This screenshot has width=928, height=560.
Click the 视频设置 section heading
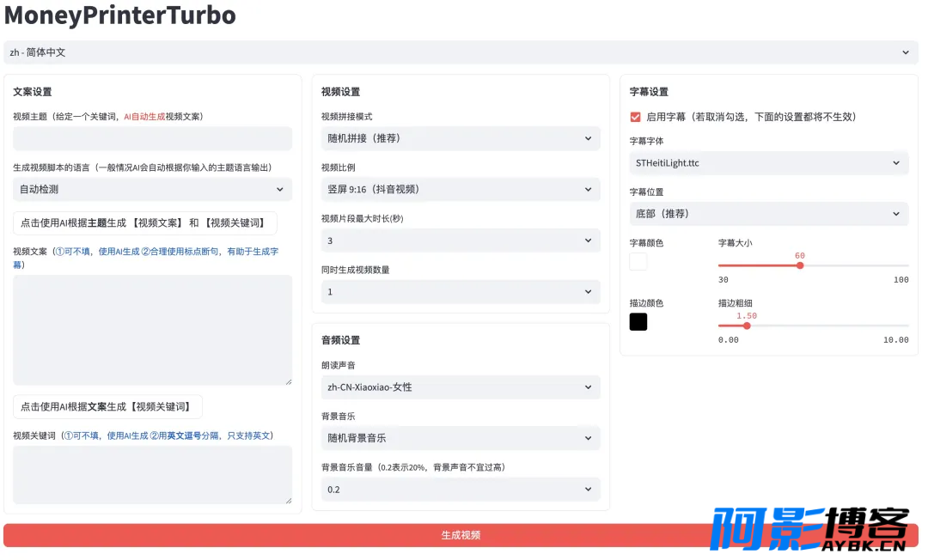click(340, 92)
